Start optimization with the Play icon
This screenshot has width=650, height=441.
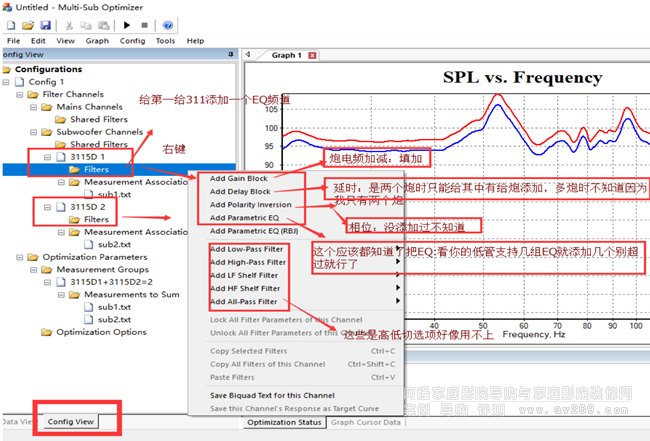(x=128, y=25)
